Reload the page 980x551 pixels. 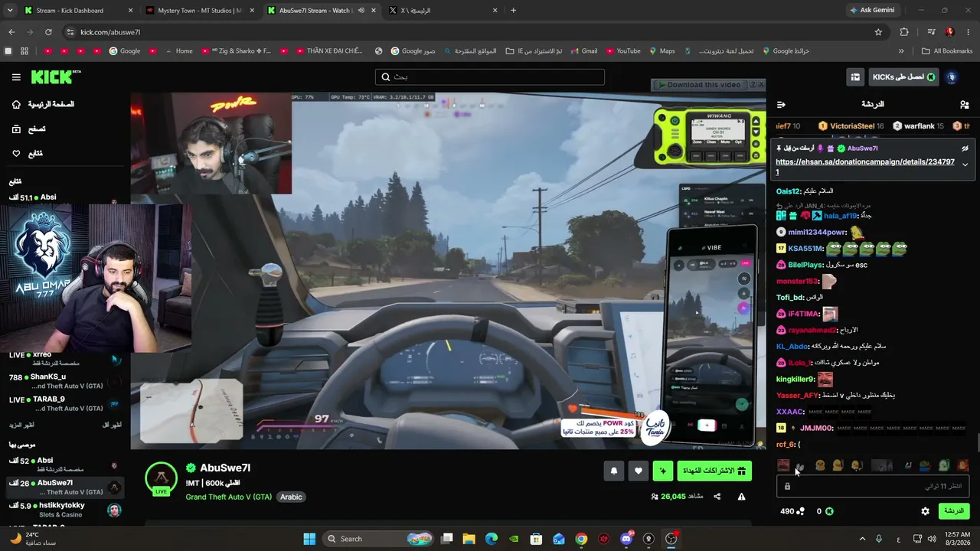pyautogui.click(x=48, y=32)
